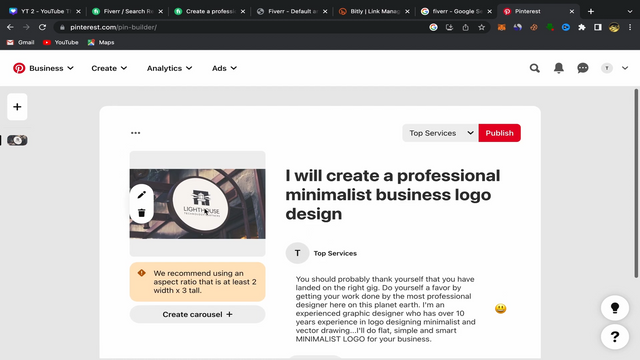Image resolution: width=640 pixels, height=360 pixels.
Task: Open messages speech bubble icon
Action: coord(583,68)
